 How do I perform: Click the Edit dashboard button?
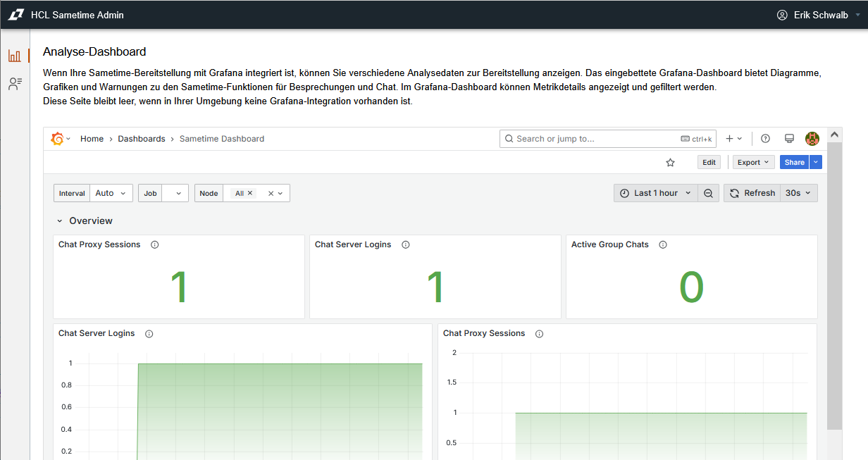coord(709,162)
